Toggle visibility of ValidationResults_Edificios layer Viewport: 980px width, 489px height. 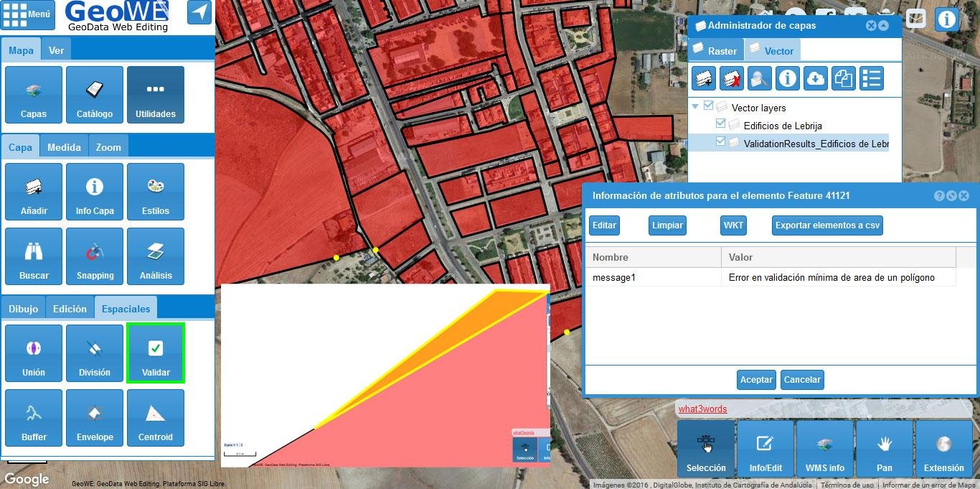pyautogui.click(x=720, y=142)
